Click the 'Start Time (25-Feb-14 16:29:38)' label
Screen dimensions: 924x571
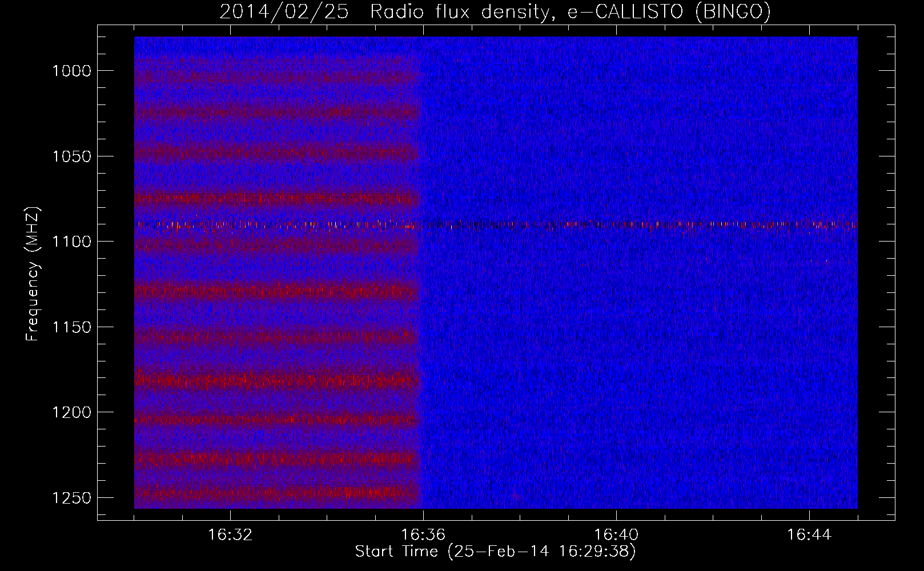coord(495,552)
